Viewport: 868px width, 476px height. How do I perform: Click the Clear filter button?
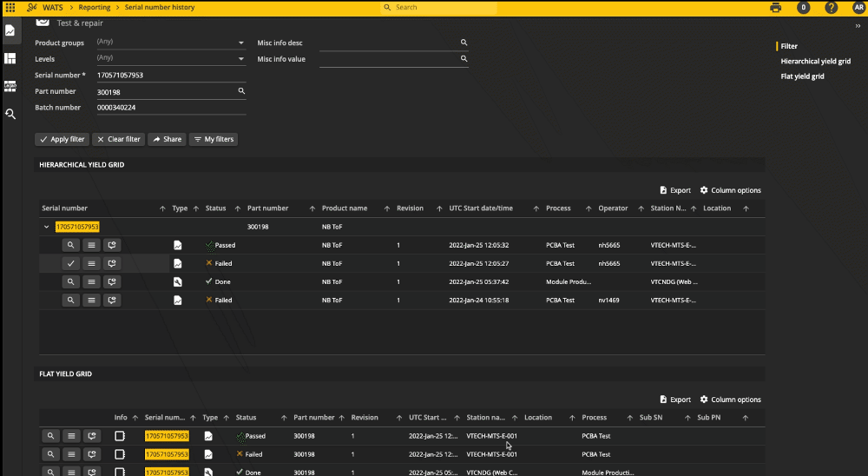point(118,139)
